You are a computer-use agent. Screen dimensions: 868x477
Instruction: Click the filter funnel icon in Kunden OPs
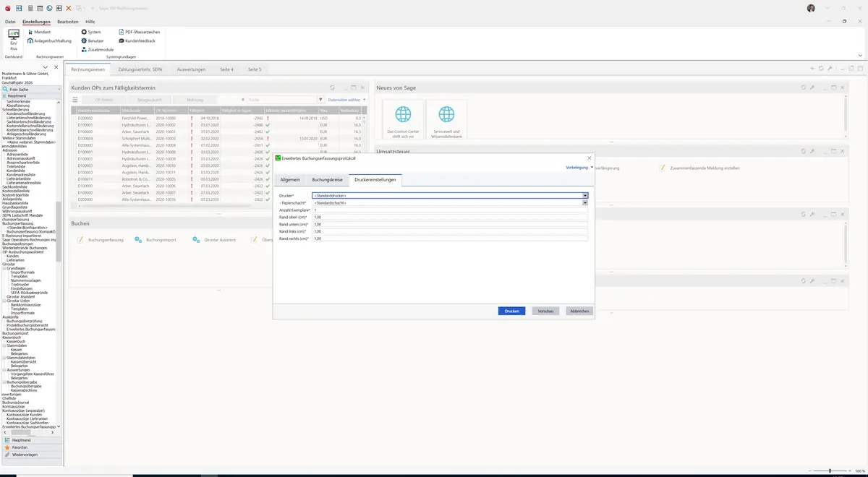(321, 100)
